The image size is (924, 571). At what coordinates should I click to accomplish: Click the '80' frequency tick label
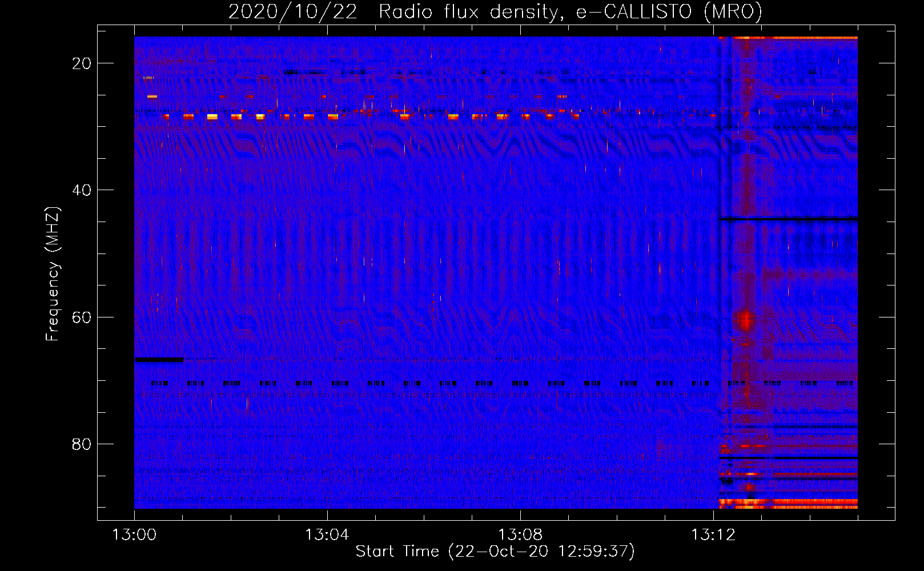point(82,444)
